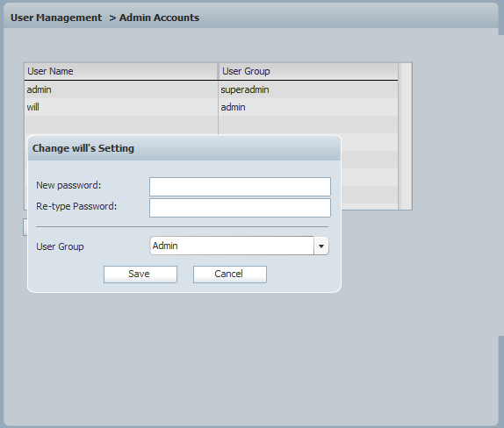Click the New password label
This screenshot has height=428, width=504.
point(68,185)
